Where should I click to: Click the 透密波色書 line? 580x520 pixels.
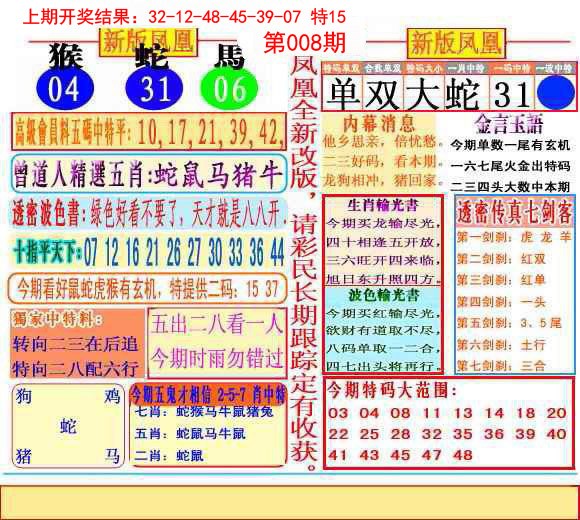click(x=149, y=213)
